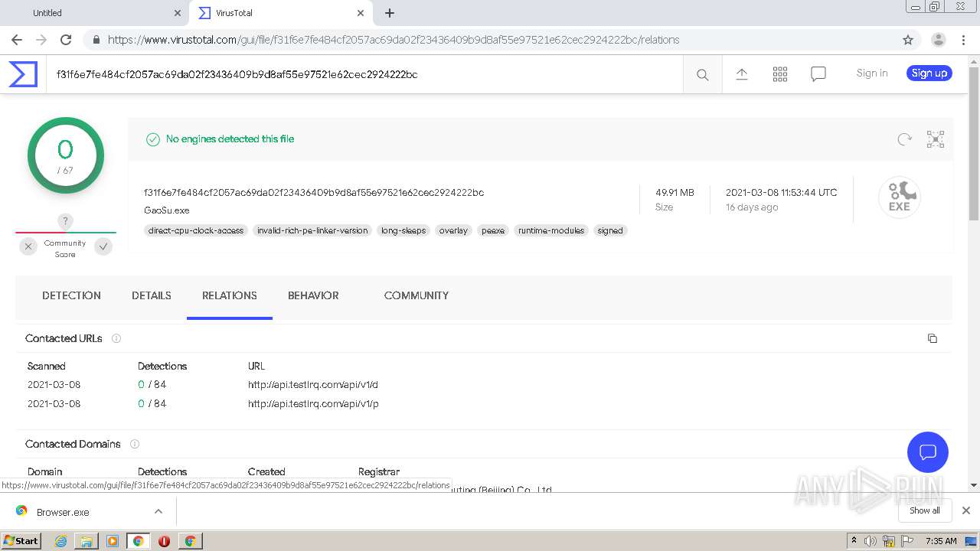Viewport: 980px width, 551px height.
Task: Reload the page in Chrome
Action: tap(66, 40)
